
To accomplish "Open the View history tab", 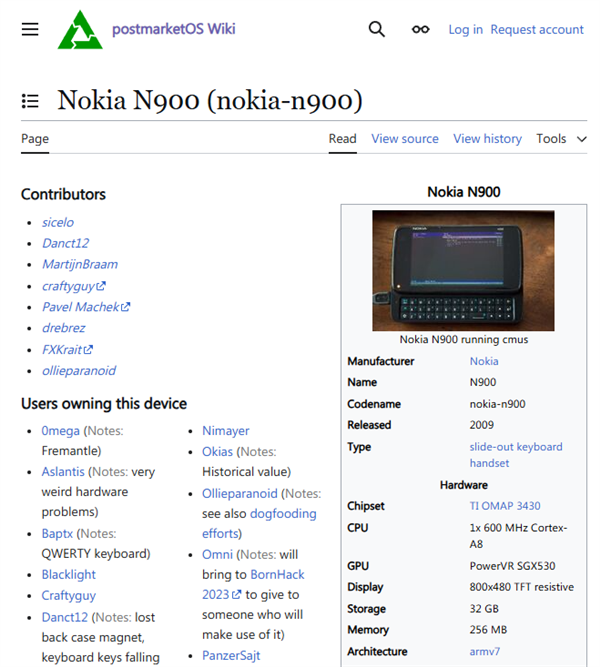I will pos(487,139).
